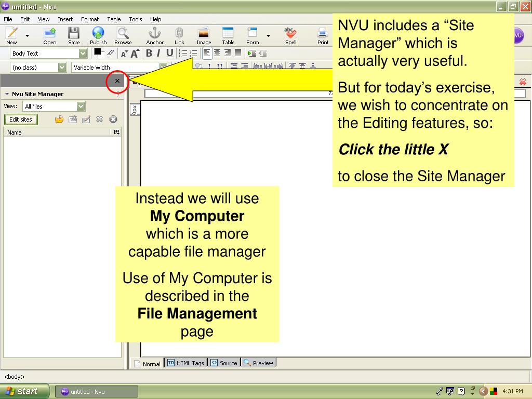The width and height of the screenshot is (532, 399).
Task: Toggle Underline formatting
Action: click(170, 54)
